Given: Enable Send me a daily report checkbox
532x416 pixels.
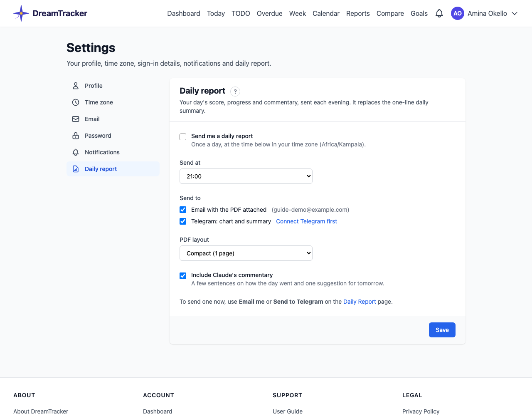Looking at the screenshot, I should coord(183,137).
